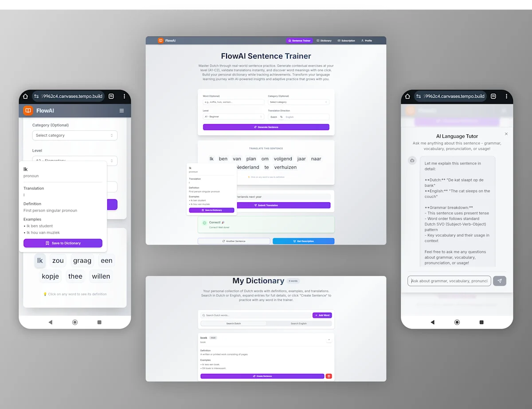Click the Another Sentence button

pos(234,241)
